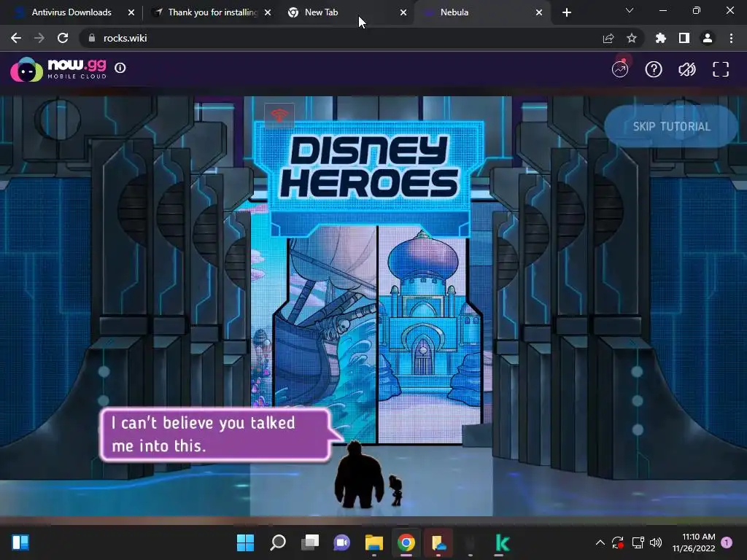Open File Explorer from taskbar
Image resolution: width=747 pixels, height=560 pixels.
[374, 542]
